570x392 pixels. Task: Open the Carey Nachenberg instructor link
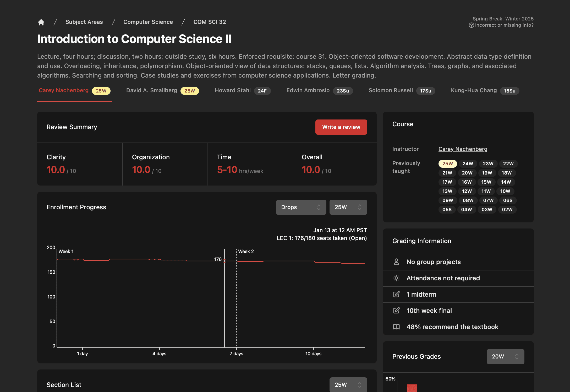tap(463, 149)
